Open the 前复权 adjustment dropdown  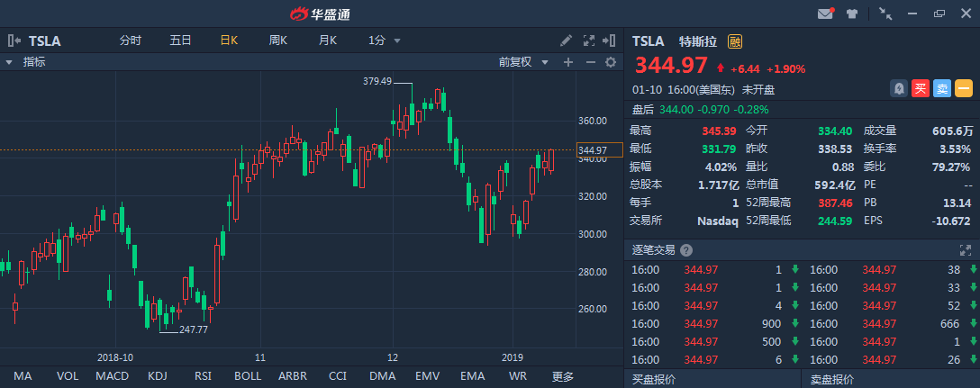(522, 62)
